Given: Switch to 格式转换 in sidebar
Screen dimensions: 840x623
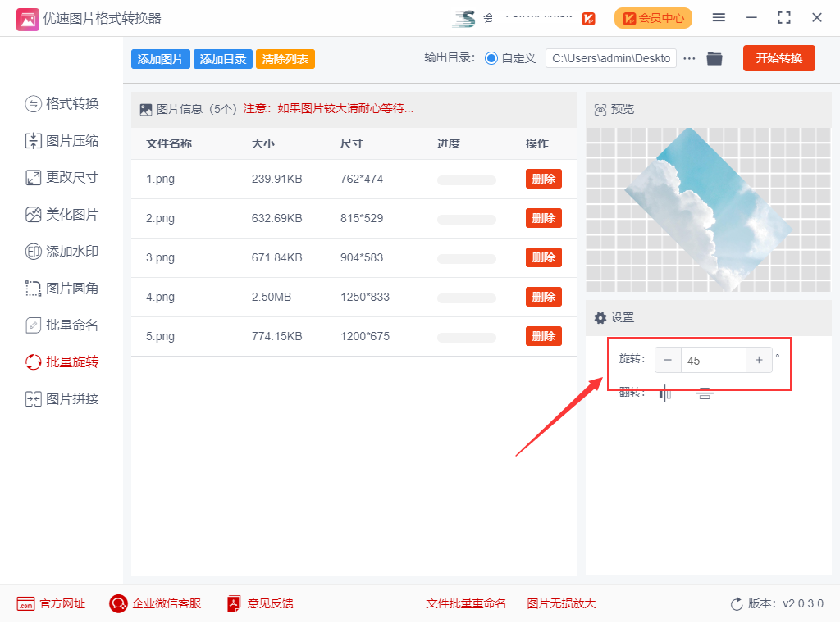Looking at the screenshot, I should (x=62, y=103).
